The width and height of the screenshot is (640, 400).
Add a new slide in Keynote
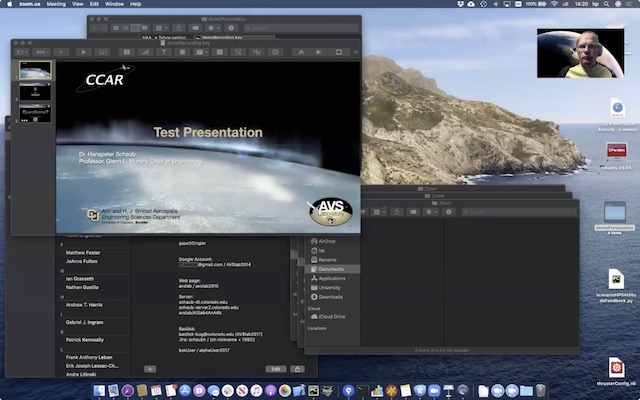pyautogui.click(x=61, y=52)
